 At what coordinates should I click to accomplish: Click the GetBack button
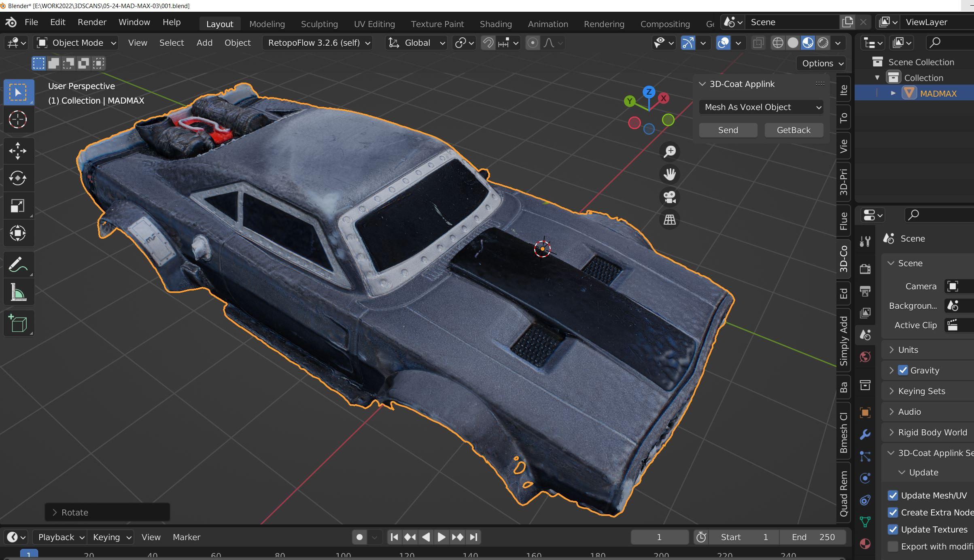click(794, 130)
